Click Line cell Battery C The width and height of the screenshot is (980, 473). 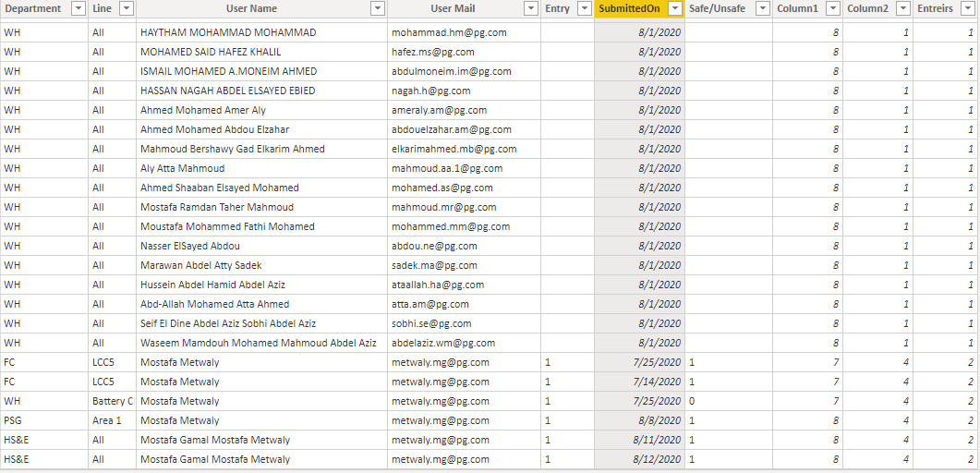coord(113,401)
